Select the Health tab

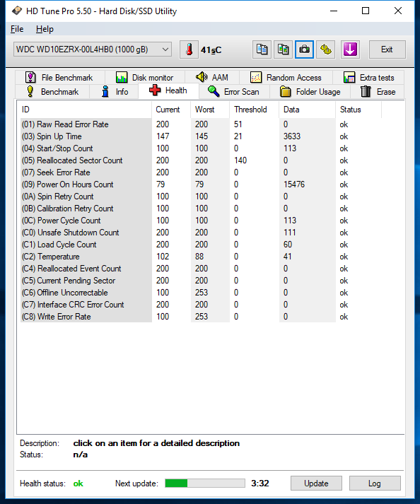pos(168,90)
